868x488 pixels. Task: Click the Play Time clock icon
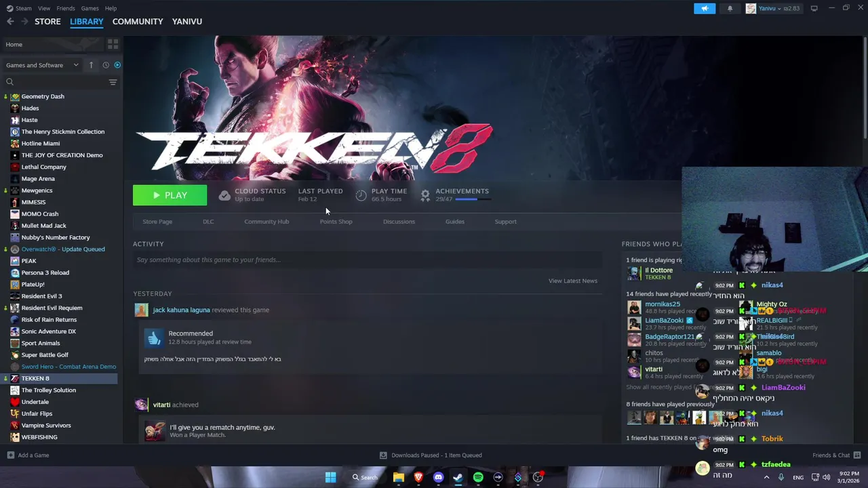(361, 195)
